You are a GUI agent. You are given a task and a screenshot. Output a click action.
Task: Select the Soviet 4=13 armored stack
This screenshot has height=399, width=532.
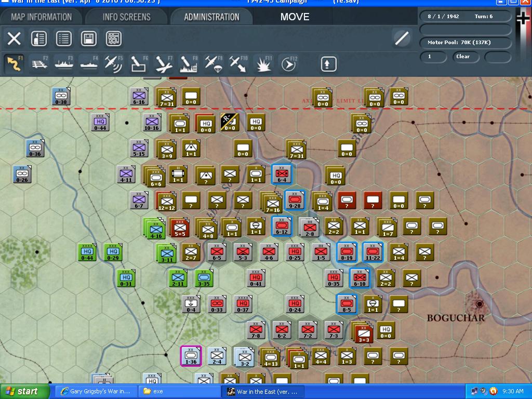[x=271, y=358]
